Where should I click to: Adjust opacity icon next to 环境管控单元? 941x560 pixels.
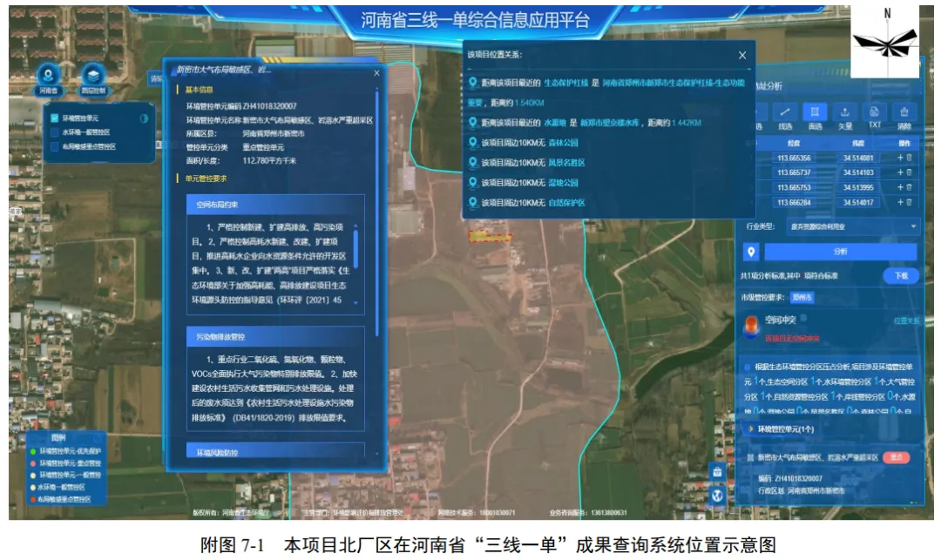tap(143, 118)
